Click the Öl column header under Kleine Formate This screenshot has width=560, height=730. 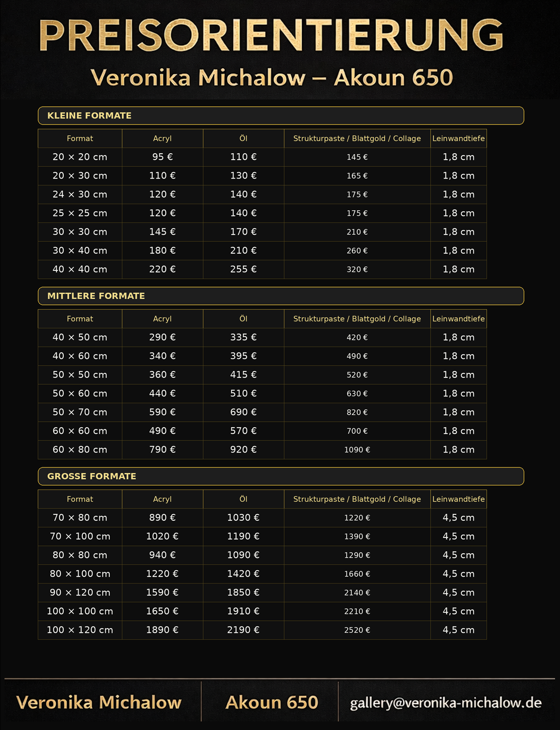(x=243, y=139)
